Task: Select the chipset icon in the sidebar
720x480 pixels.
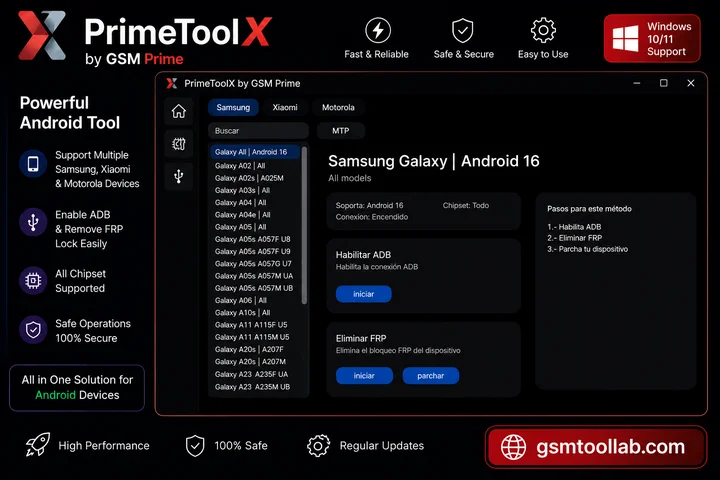Action: 179,144
